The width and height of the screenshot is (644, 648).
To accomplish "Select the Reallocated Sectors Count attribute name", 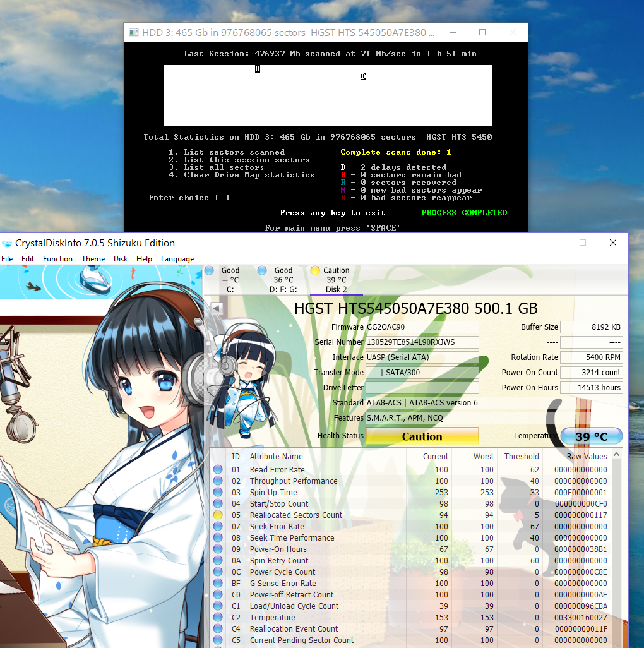I will (x=295, y=515).
